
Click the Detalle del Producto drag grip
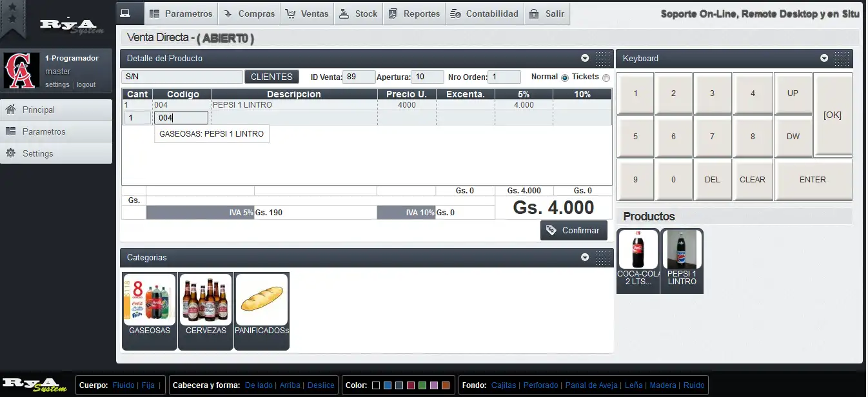[x=603, y=59]
